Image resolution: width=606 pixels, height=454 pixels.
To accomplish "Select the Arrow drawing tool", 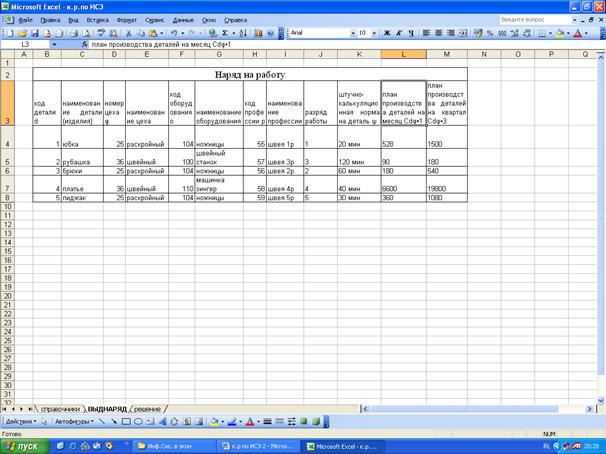I will pos(114,421).
